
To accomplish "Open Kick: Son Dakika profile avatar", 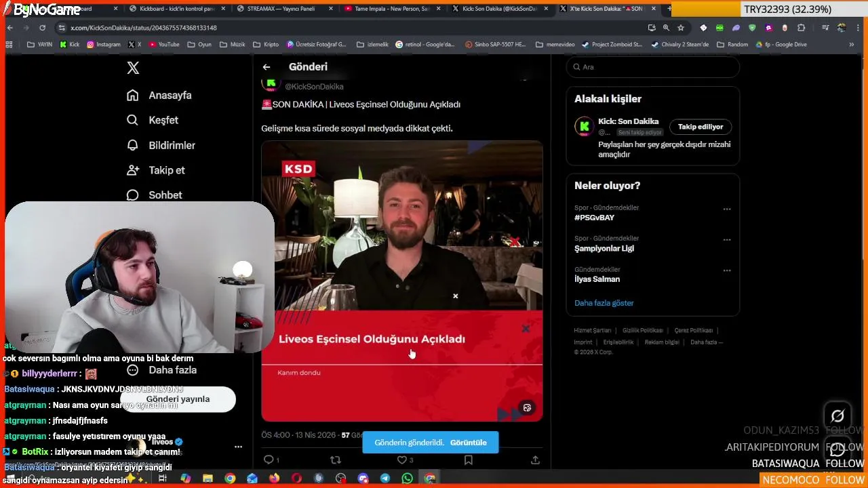I will pyautogui.click(x=584, y=126).
